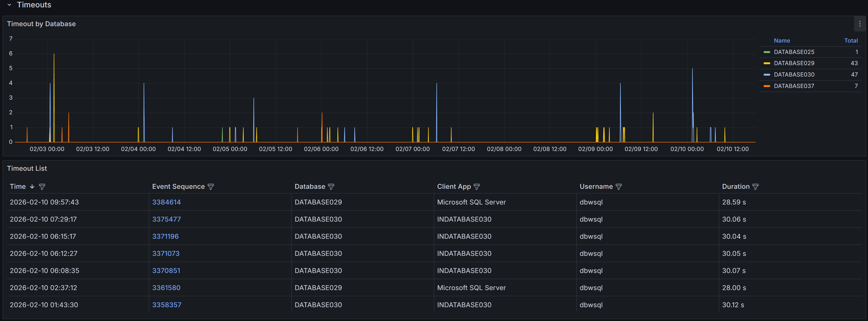This screenshot has width=868, height=321.
Task: Click the Timeout List panel title
Action: click(x=27, y=168)
